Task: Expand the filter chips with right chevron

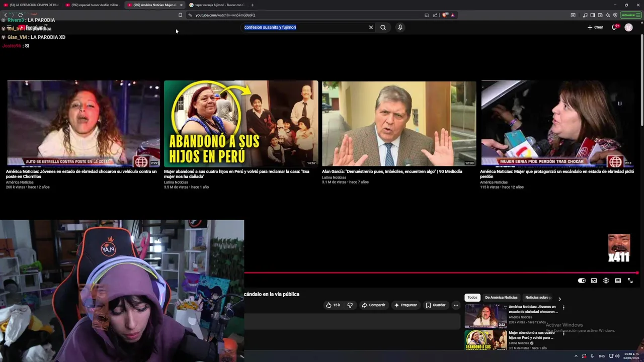Action: [x=559, y=299]
